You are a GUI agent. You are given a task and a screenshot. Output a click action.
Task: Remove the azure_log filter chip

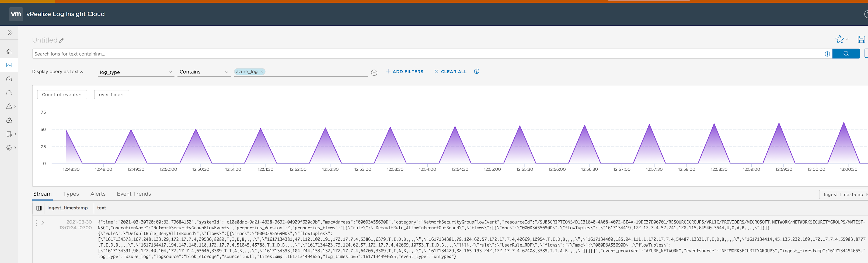[262, 71]
